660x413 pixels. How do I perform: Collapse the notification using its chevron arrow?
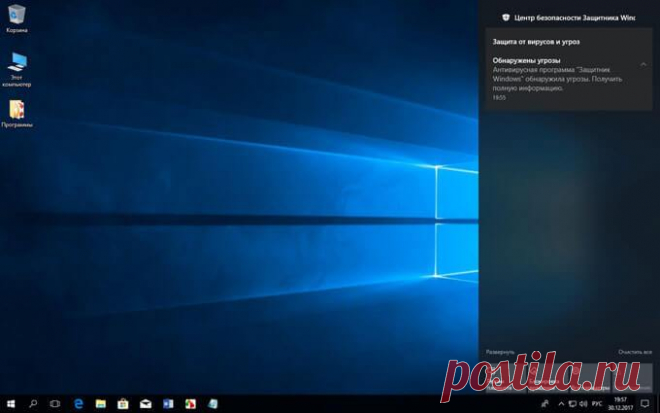point(643,64)
